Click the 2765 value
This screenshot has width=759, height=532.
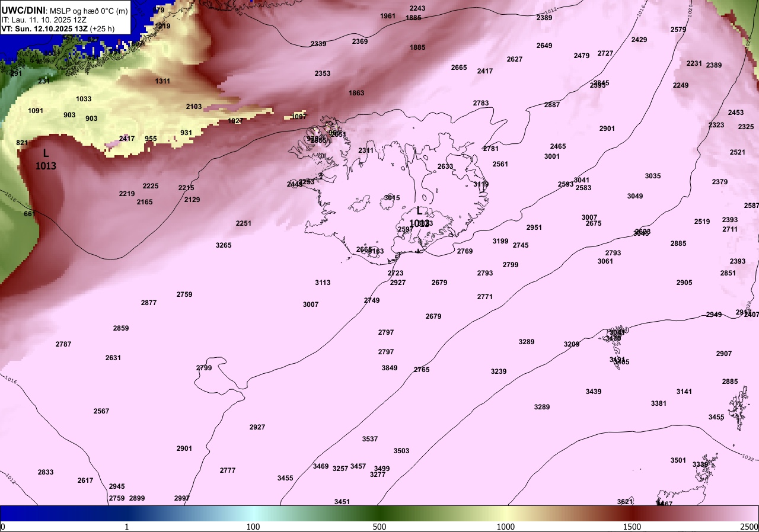point(422,370)
